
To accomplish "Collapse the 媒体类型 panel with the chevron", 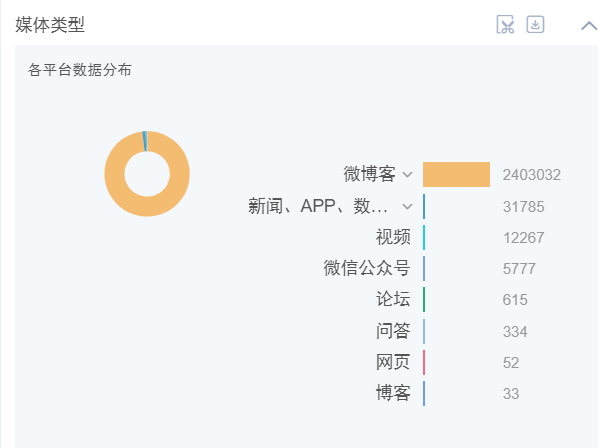I will point(589,26).
